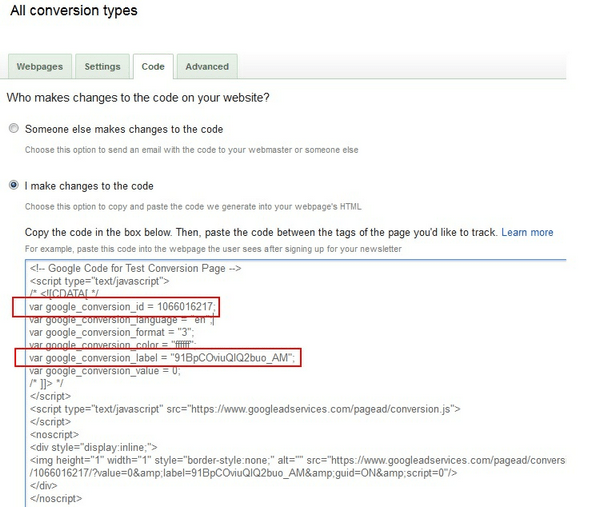Click inside the conversion code text box
Image resolution: width=604 pixels, height=507 pixels.
[296, 383]
